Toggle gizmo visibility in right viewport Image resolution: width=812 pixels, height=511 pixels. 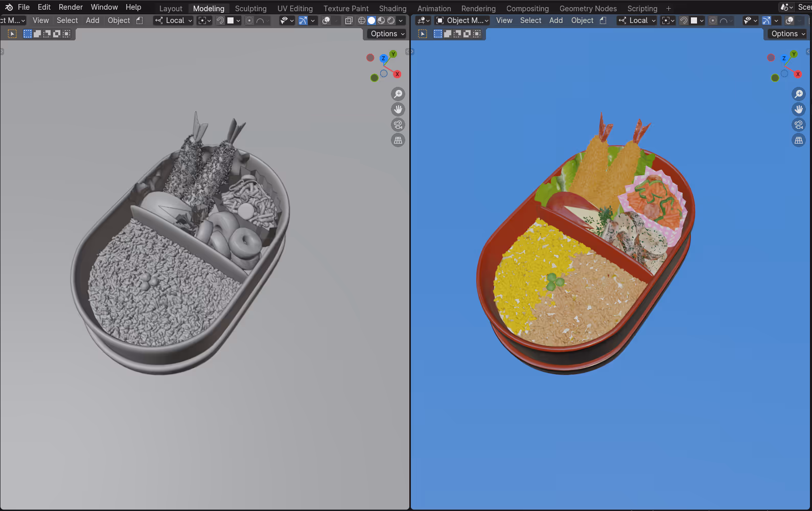click(766, 20)
